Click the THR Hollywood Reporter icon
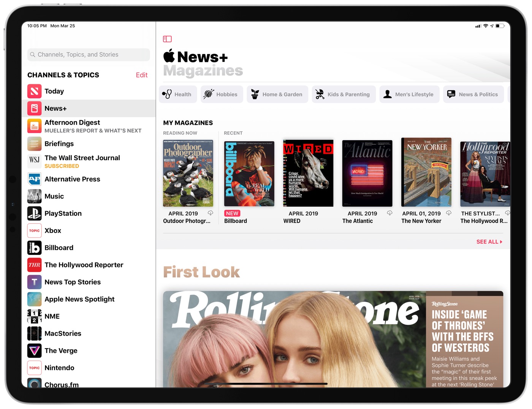Image resolution: width=532 pixels, height=409 pixels. (x=34, y=265)
